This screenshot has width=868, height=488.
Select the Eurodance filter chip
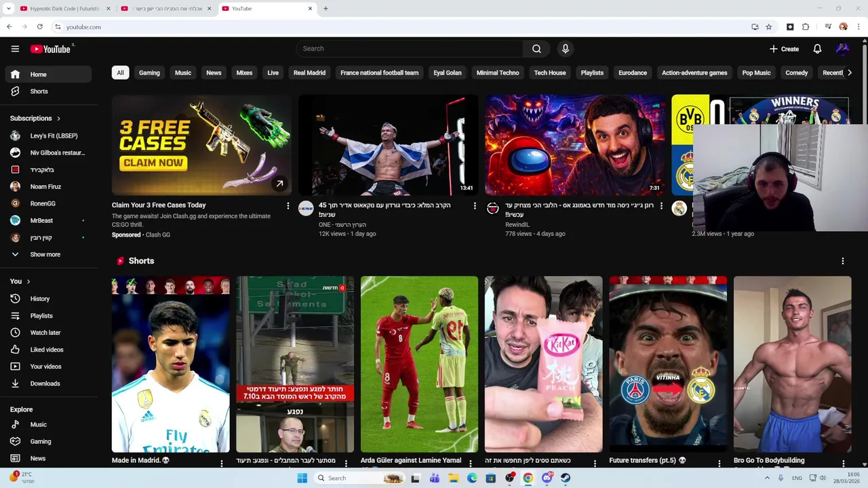(633, 73)
